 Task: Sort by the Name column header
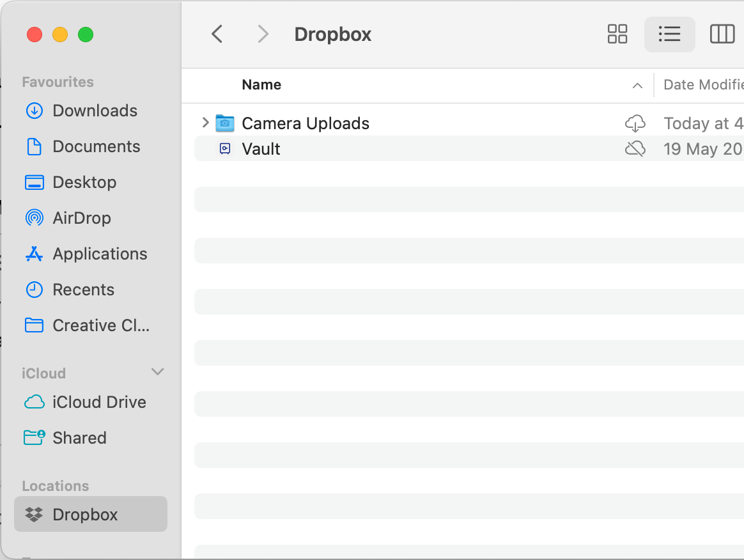(x=261, y=84)
